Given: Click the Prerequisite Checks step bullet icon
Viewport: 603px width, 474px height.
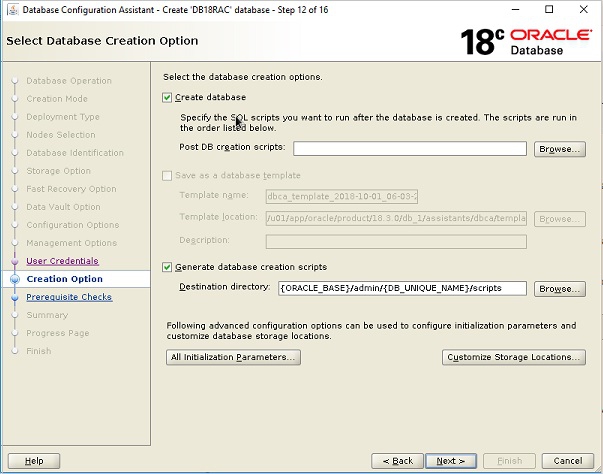Looking at the screenshot, I should (x=15, y=298).
